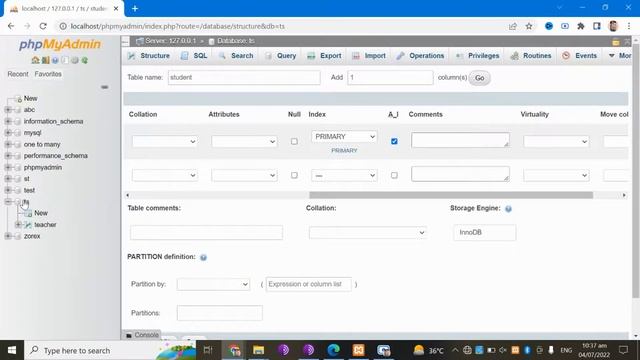Open XAMPP from taskbar
This screenshot has width=640, height=360.
coord(358,350)
